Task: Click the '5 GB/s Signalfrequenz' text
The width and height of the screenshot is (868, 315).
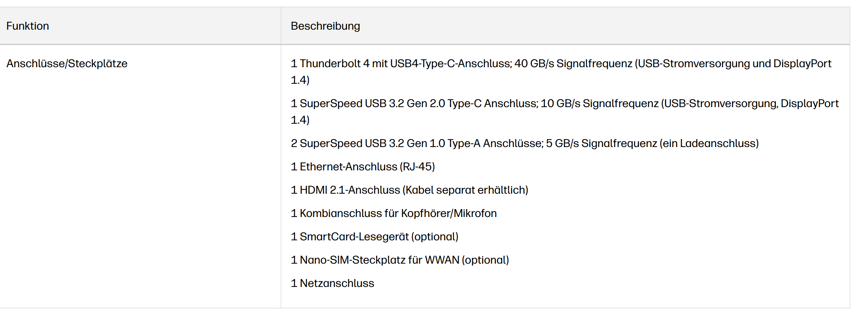Action: pos(601,143)
